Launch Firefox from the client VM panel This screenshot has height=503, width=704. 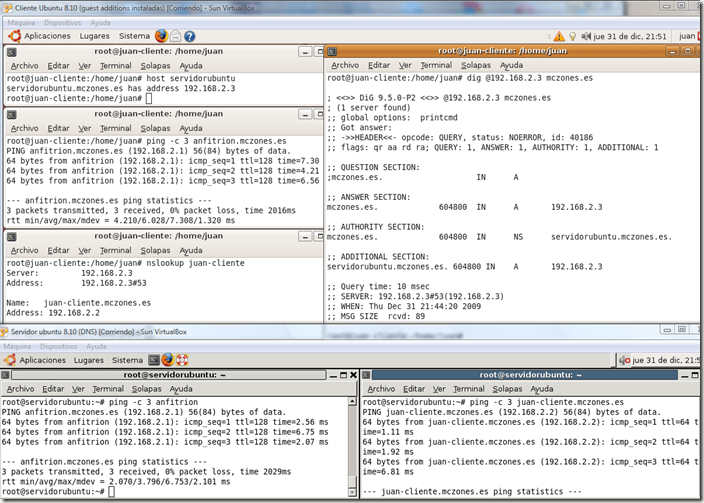click(161, 36)
